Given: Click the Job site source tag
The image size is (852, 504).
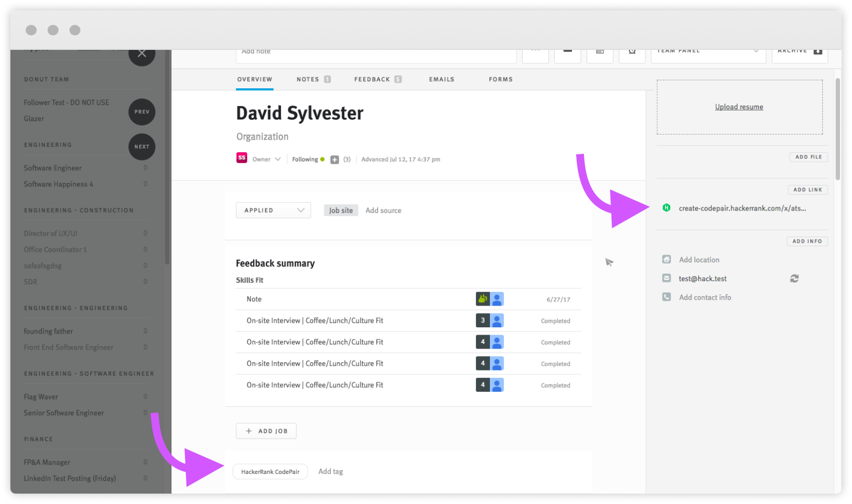Looking at the screenshot, I should 341,210.
